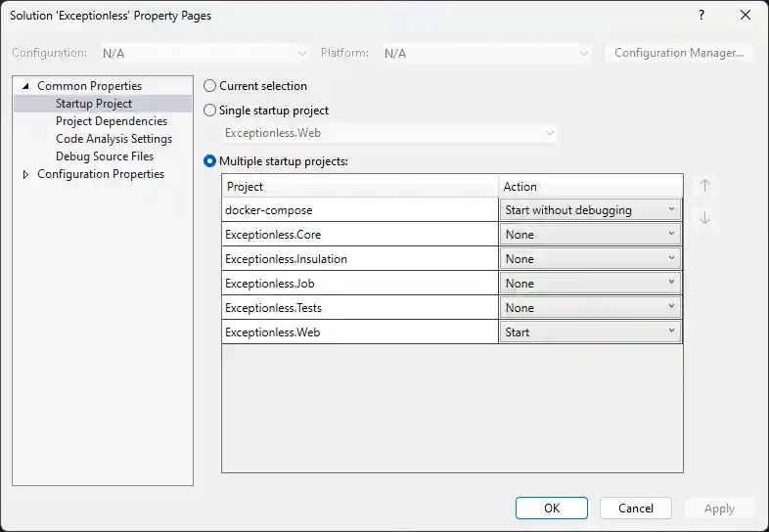Click the Help question mark icon
Screen dimensions: 769x532
coord(701,16)
